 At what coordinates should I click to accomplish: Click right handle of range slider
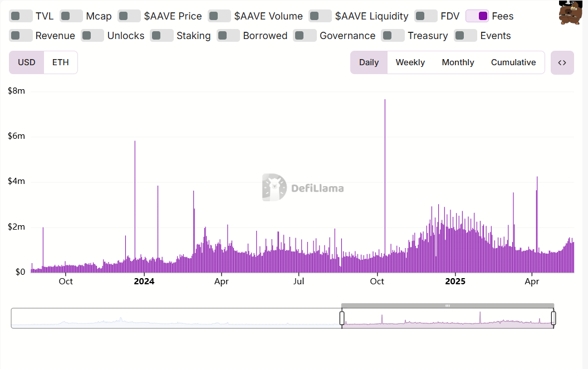[x=553, y=318]
